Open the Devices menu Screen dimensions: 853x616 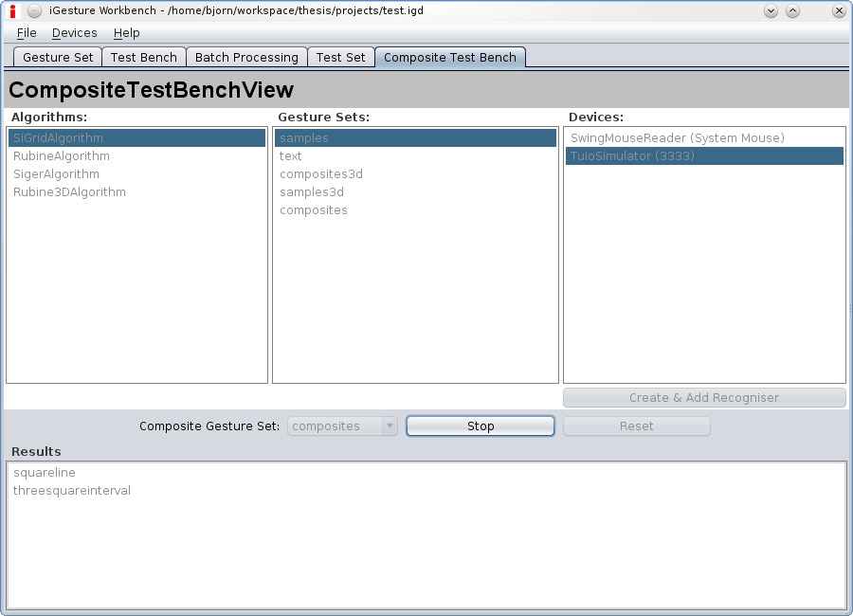[x=74, y=33]
